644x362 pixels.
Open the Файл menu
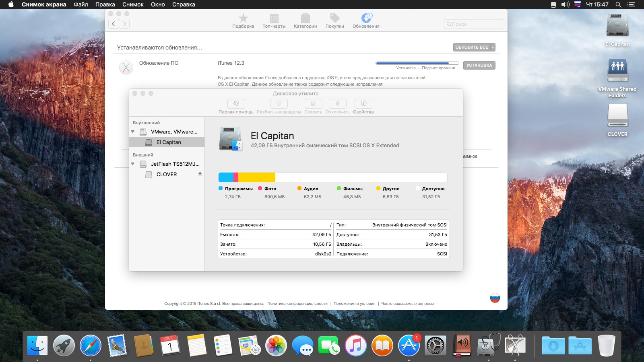tap(81, 4)
